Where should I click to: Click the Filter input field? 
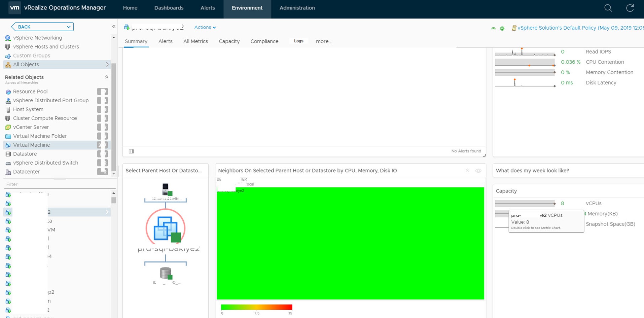(x=59, y=184)
